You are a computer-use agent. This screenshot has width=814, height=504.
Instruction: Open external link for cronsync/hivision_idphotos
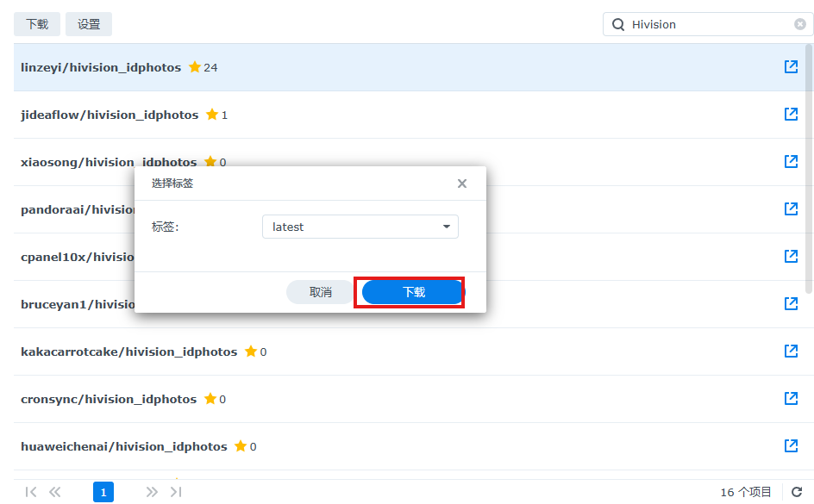point(790,399)
